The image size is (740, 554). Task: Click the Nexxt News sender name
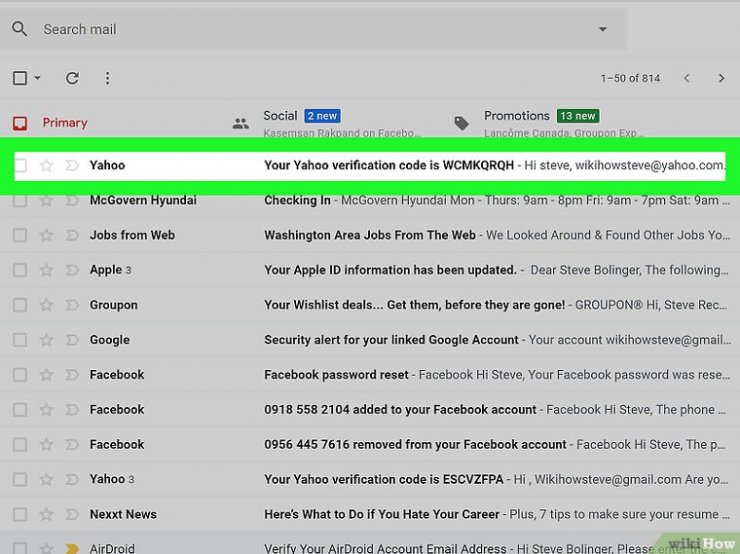(x=123, y=514)
